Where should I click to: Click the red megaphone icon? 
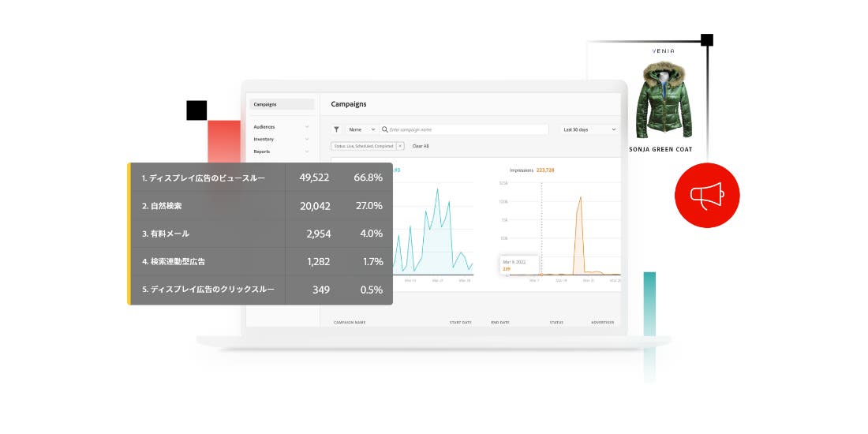click(706, 195)
